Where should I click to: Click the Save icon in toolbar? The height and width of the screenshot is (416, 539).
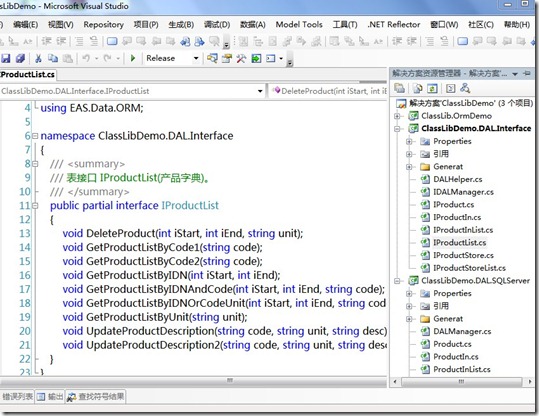point(6,58)
